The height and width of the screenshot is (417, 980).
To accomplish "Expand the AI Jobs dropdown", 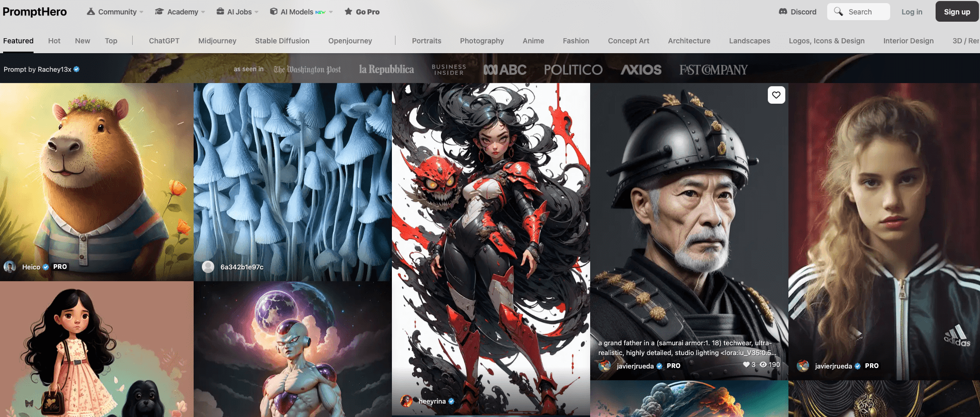I will pyautogui.click(x=238, y=12).
